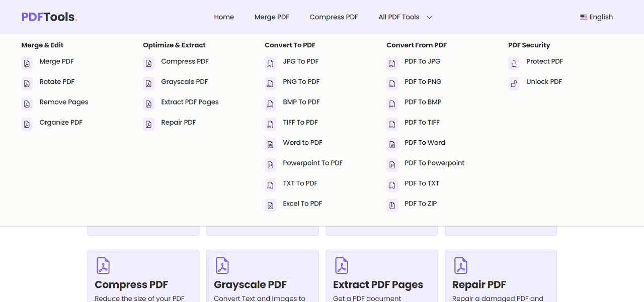Viewport: 644px width, 302px height.
Task: Select the Grayscale PDF icon
Action: (x=148, y=83)
